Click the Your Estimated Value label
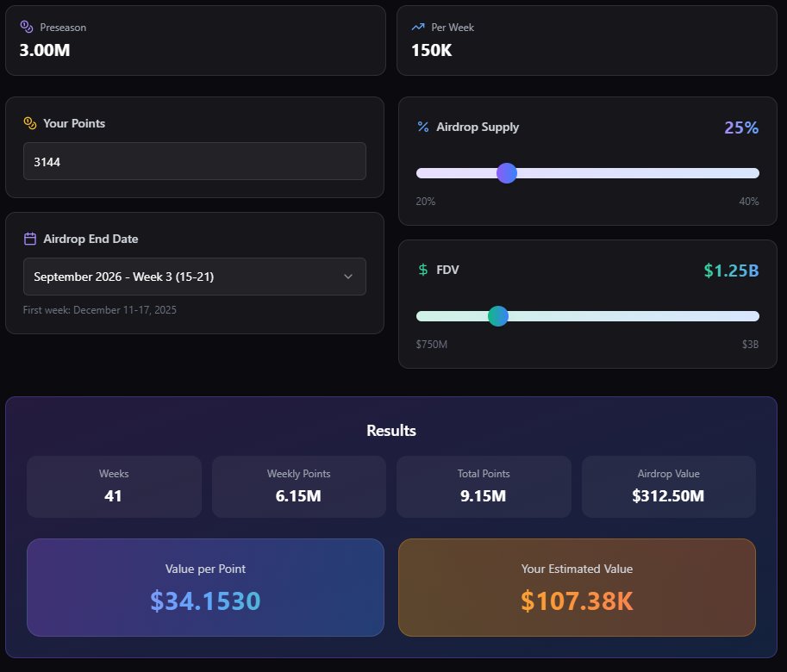 pos(577,569)
